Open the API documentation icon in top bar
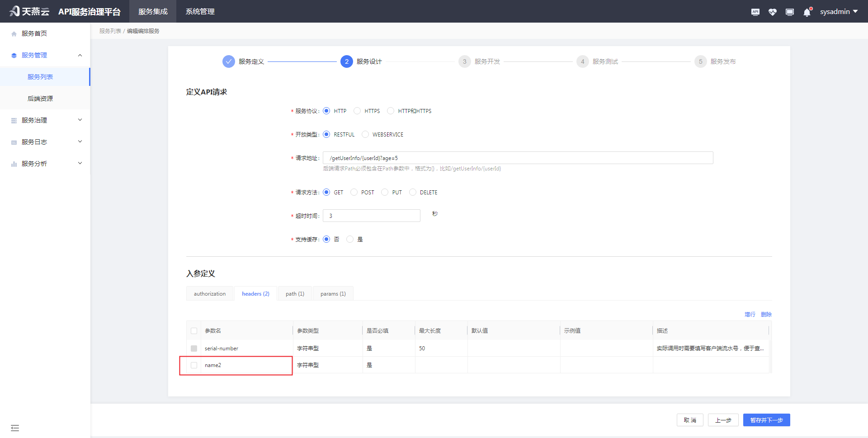868x438 pixels. [755, 11]
